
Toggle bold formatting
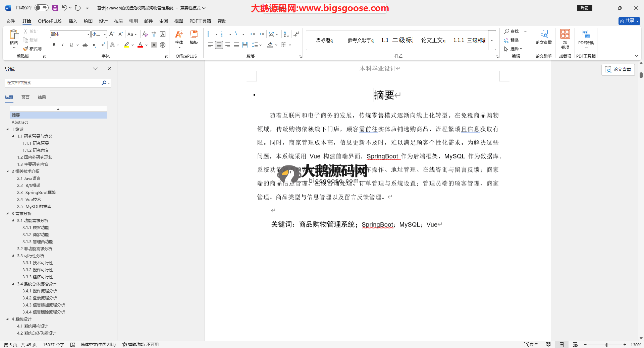coord(54,45)
